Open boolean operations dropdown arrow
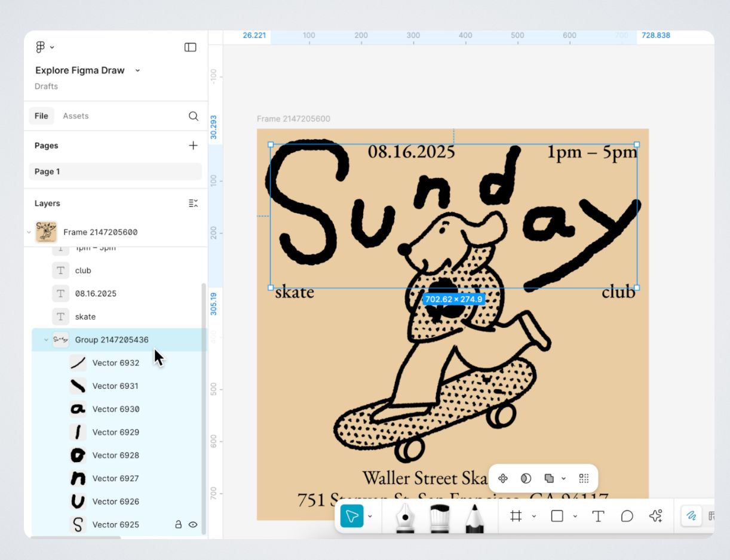Image resolution: width=730 pixels, height=560 pixels. [563, 478]
